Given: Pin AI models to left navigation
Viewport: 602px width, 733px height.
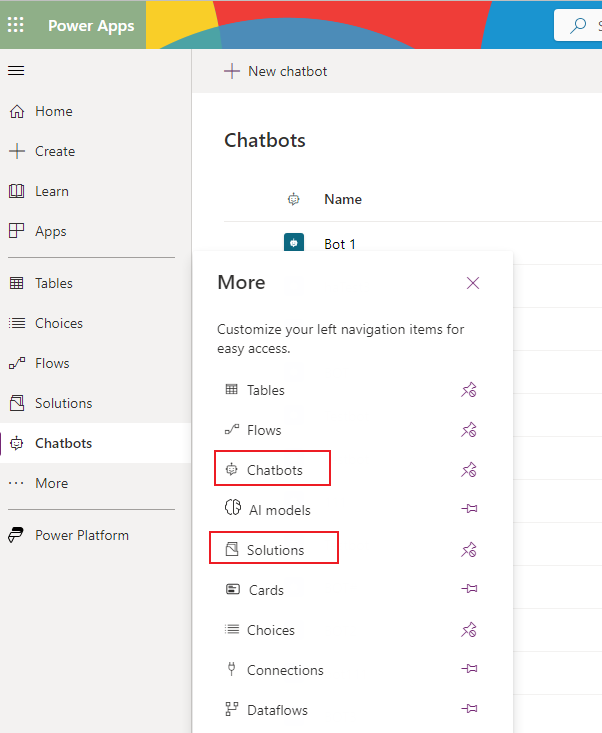Looking at the screenshot, I should click(x=469, y=509).
